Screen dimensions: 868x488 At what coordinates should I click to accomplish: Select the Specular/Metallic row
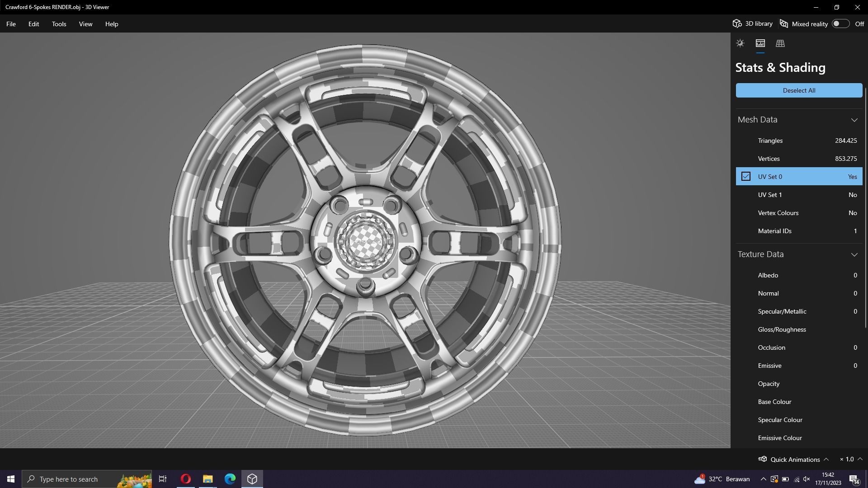click(x=799, y=311)
